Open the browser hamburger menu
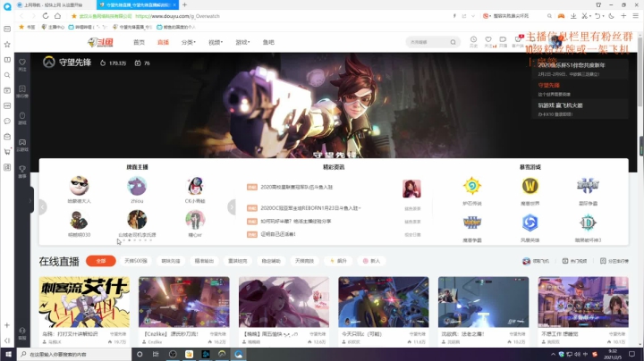This screenshot has height=361, width=644. pos(635,16)
